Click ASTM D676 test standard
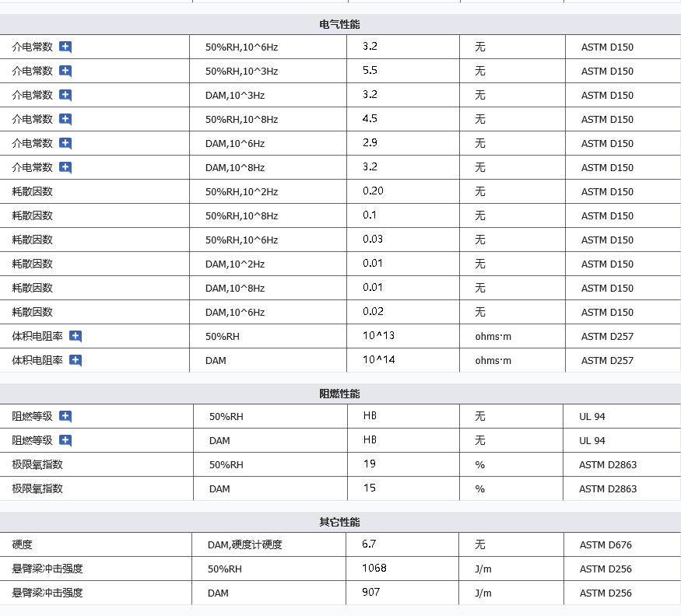 click(606, 544)
